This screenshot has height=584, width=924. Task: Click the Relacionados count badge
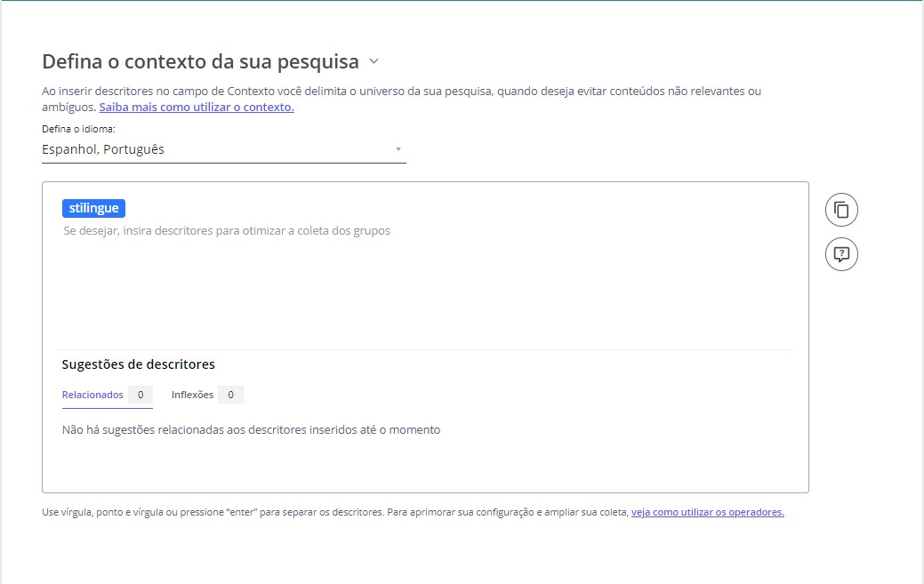pos(141,395)
